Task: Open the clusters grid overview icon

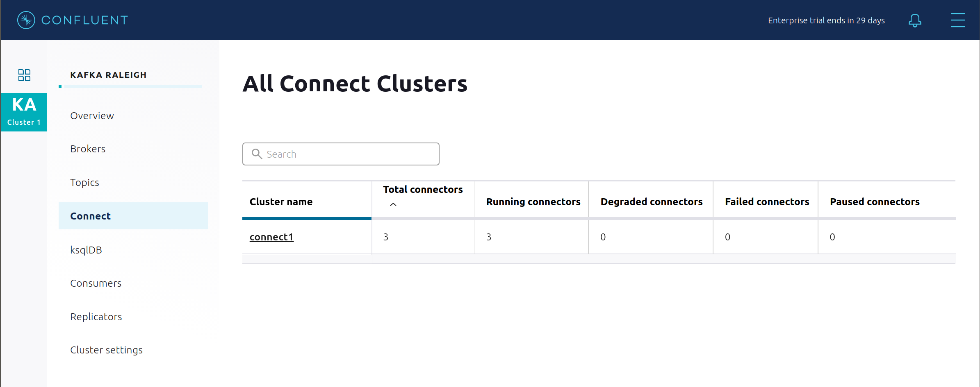Action: point(24,75)
